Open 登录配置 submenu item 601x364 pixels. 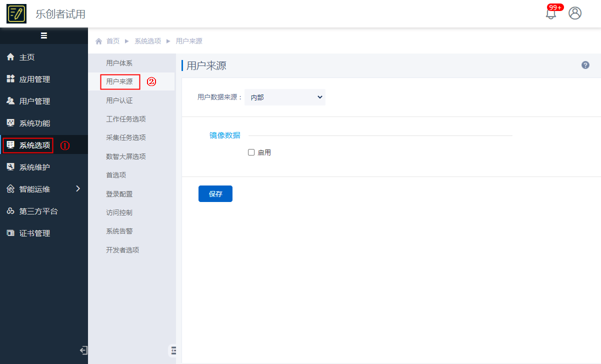tap(119, 194)
